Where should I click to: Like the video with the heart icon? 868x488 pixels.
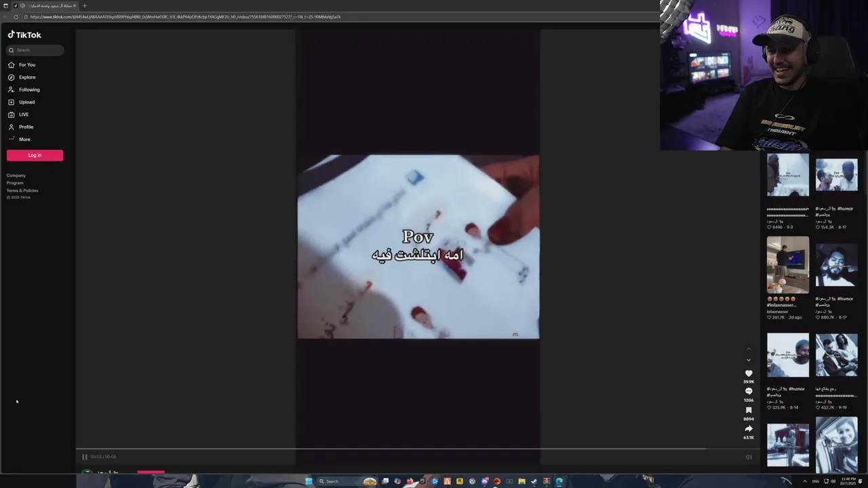[x=749, y=373]
